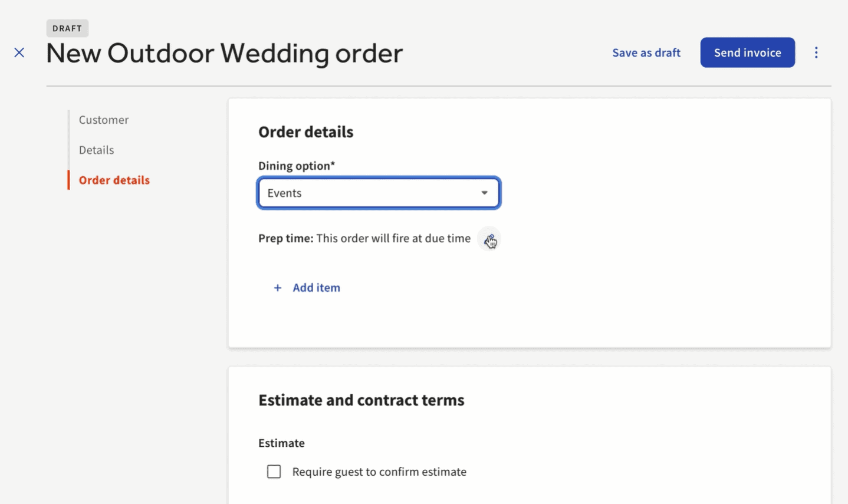Save the order as draft
The image size is (848, 504).
pos(646,52)
